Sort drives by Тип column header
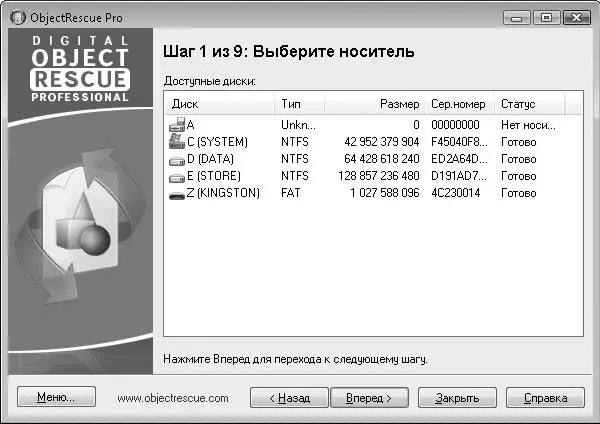Image resolution: width=600 pixels, height=424 pixels. (x=298, y=104)
